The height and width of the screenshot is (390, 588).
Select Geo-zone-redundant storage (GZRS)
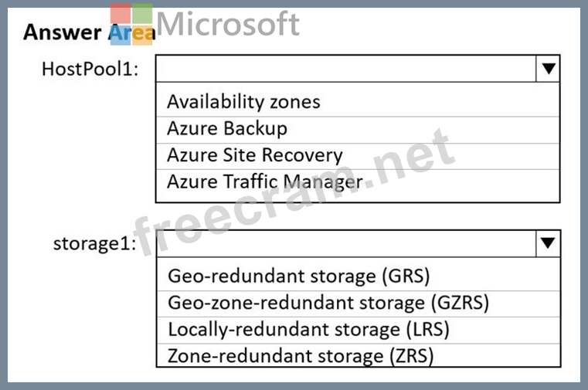click(328, 302)
